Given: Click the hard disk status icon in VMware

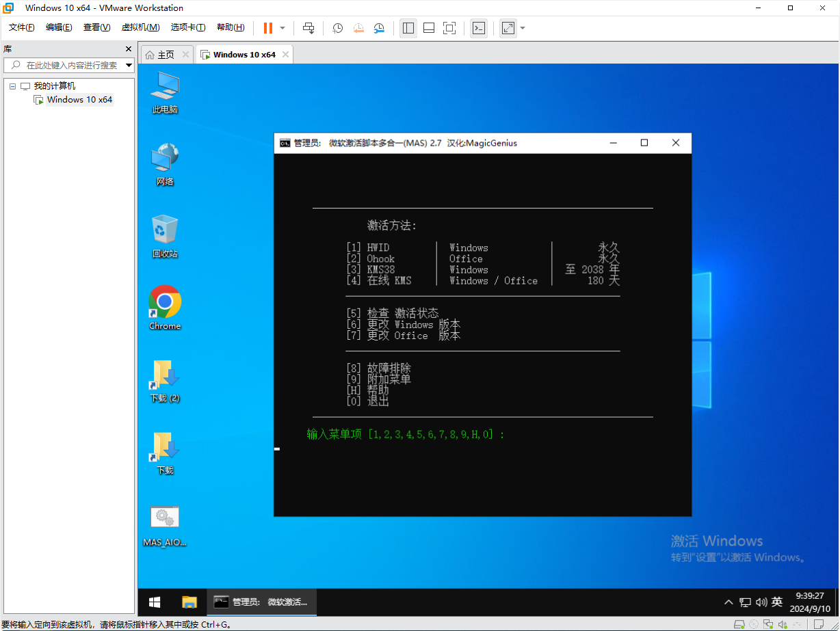Looking at the screenshot, I should tap(739, 623).
